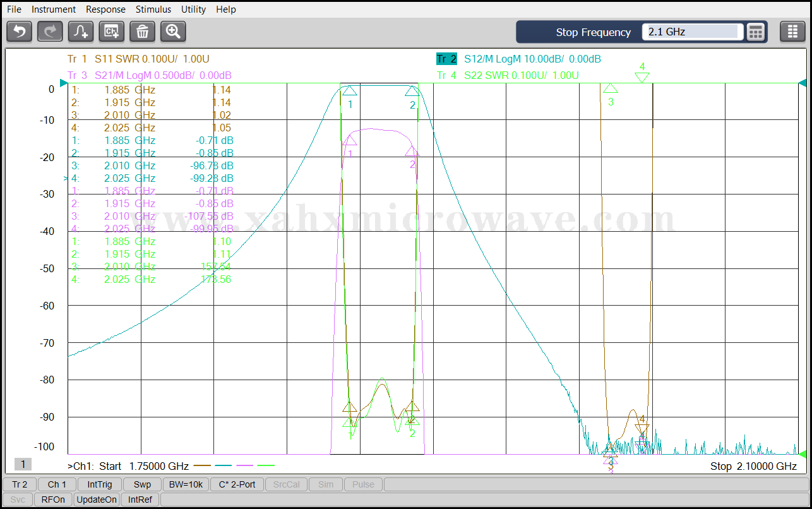
Task: Expand the Instrument menu
Action: pyautogui.click(x=54, y=9)
